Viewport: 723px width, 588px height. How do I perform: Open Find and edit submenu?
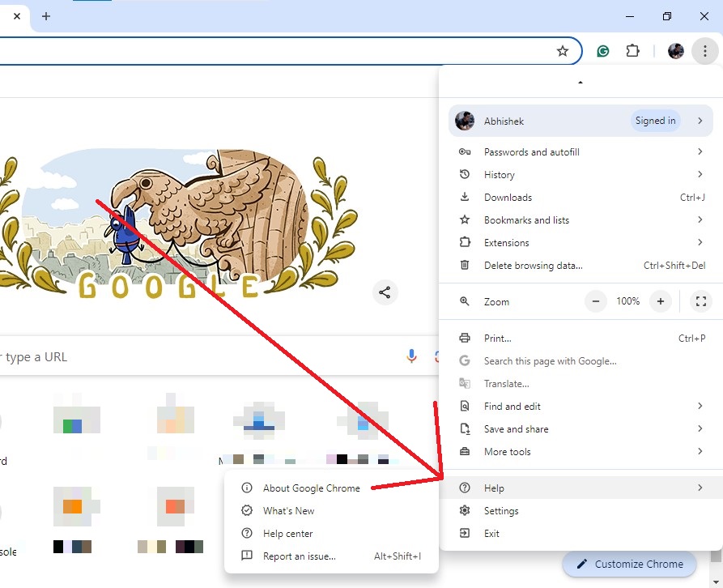tap(581, 406)
